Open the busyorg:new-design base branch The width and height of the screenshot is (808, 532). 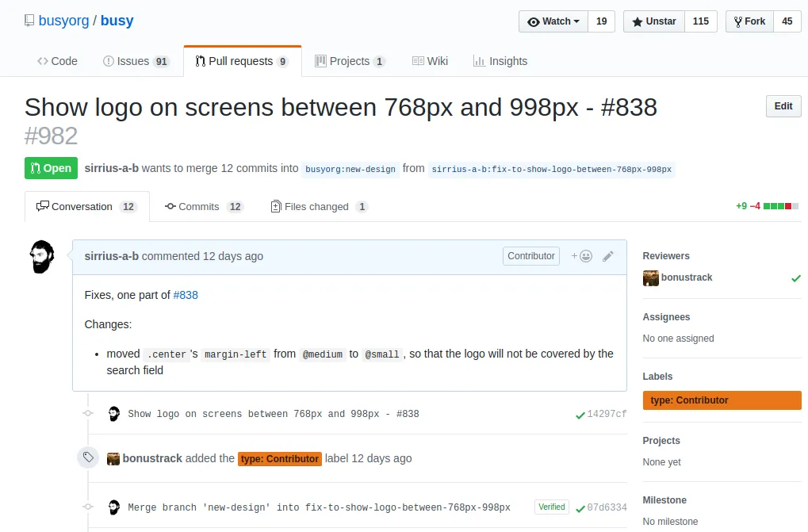pos(350,169)
